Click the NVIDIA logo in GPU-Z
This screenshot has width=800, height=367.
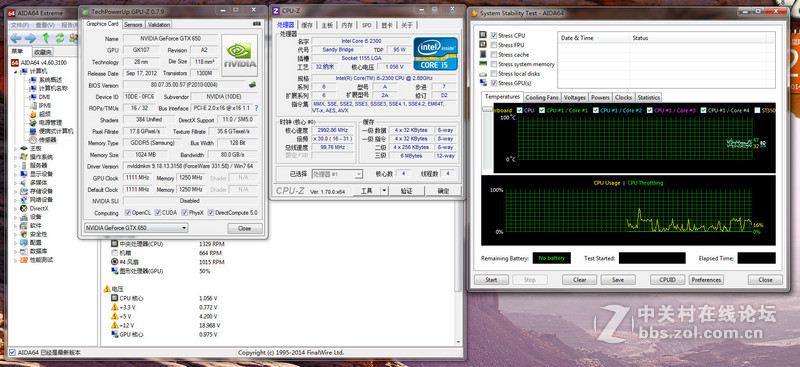[239, 55]
